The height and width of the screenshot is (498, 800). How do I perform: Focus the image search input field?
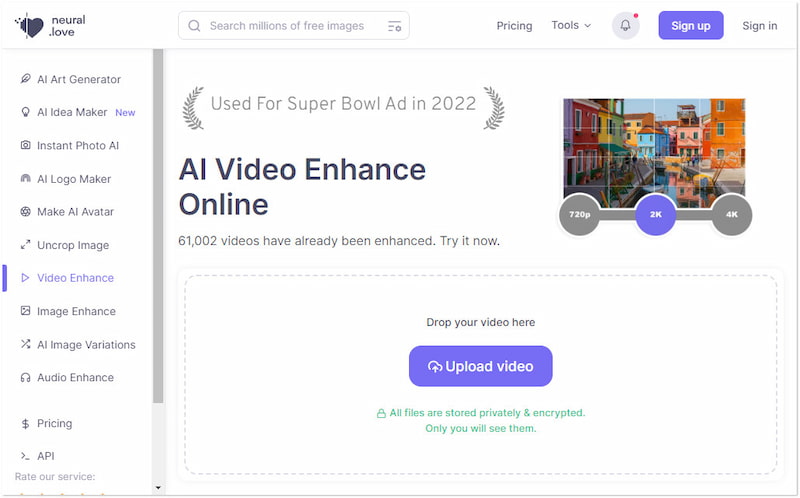pyautogui.click(x=290, y=26)
